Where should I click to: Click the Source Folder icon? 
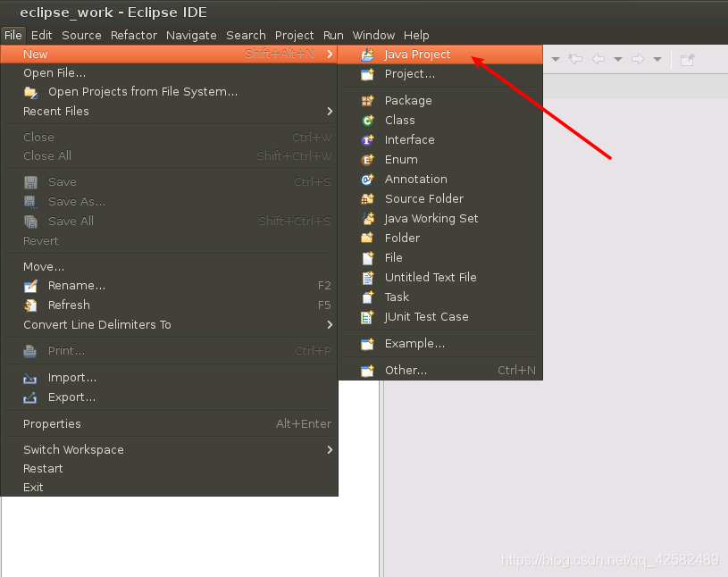click(x=367, y=198)
